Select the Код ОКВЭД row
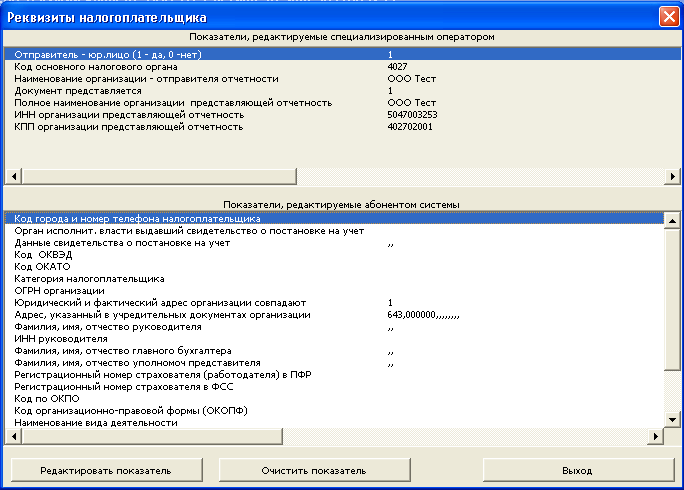 coord(335,255)
